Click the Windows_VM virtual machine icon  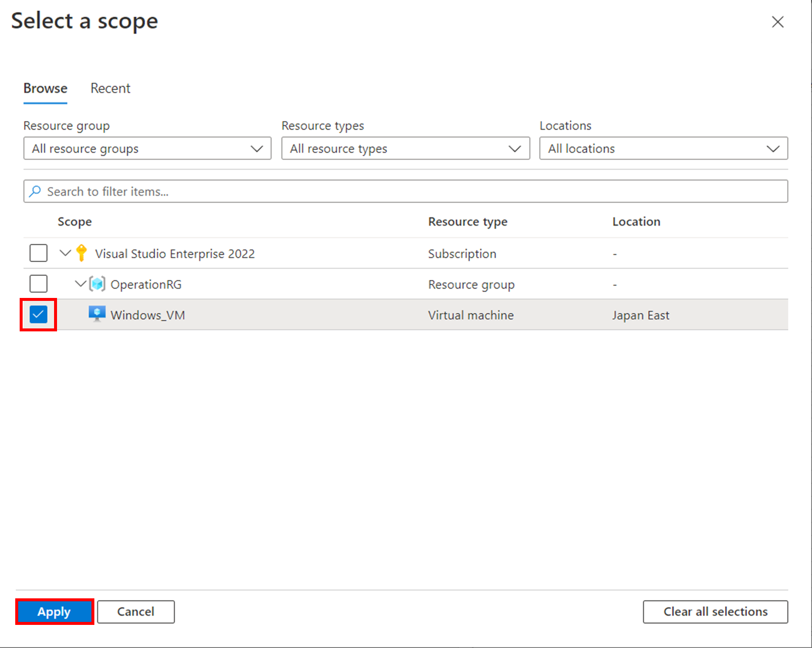pos(97,314)
